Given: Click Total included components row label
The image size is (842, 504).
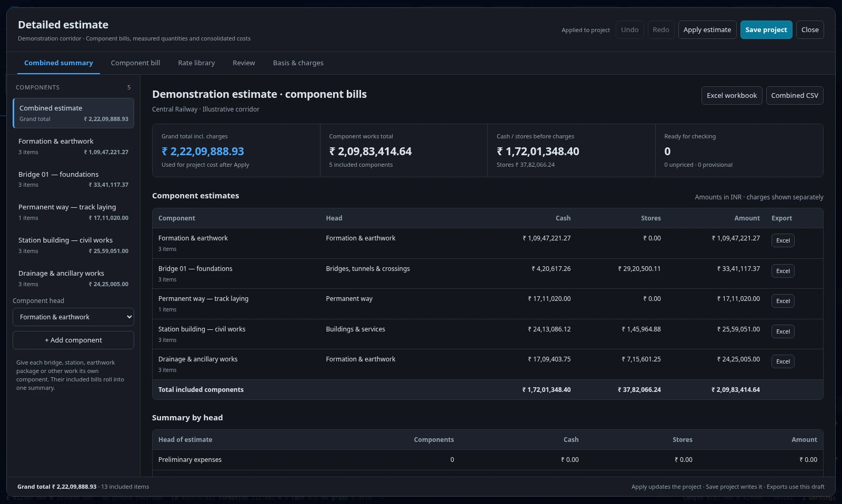Looking at the screenshot, I should (x=201, y=389).
